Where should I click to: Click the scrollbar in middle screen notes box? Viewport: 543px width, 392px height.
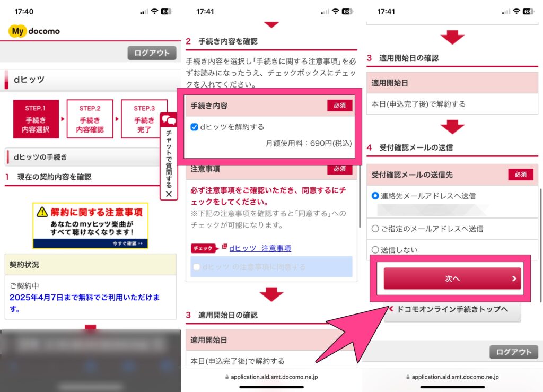pos(360,196)
